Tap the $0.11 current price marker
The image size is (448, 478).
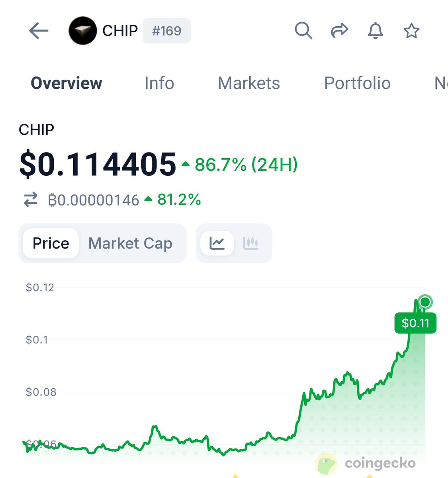click(x=415, y=323)
